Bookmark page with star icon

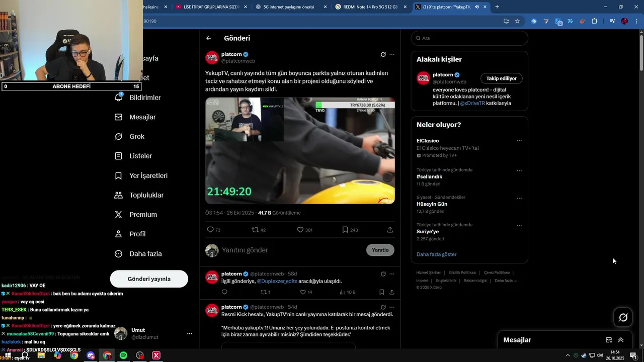pos(517,21)
